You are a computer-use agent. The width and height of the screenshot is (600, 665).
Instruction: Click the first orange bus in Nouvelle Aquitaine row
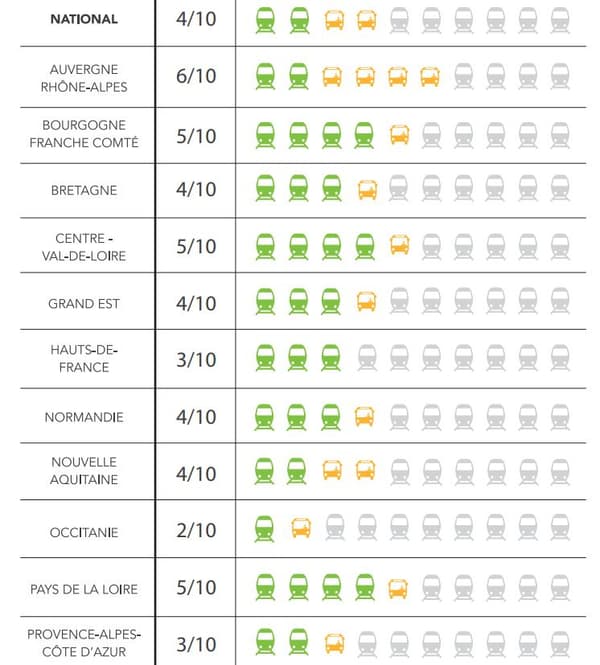[332, 470]
